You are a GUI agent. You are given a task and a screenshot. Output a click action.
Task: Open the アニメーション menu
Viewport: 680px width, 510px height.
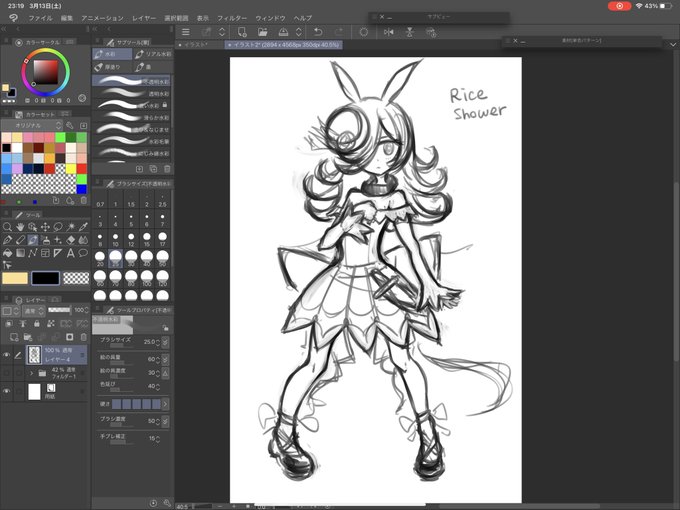[102, 18]
